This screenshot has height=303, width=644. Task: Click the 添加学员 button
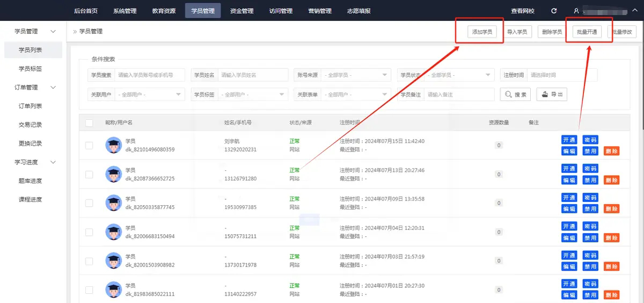pos(482,32)
